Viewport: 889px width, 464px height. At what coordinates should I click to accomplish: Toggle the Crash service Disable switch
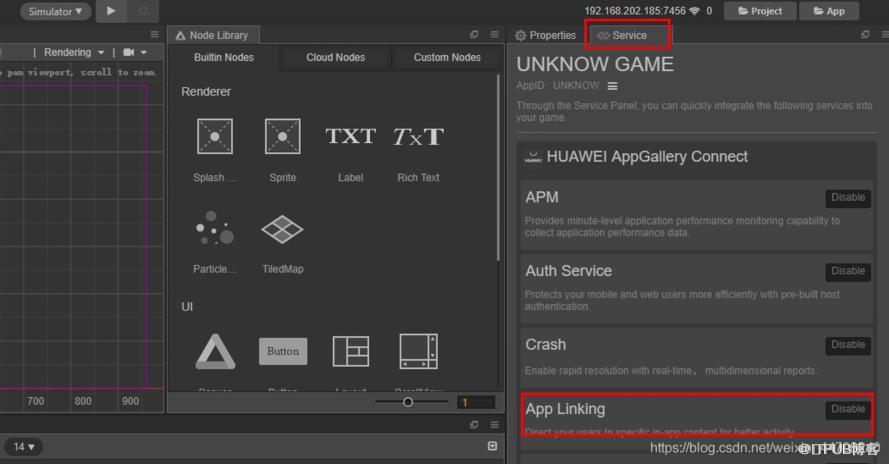pos(848,345)
